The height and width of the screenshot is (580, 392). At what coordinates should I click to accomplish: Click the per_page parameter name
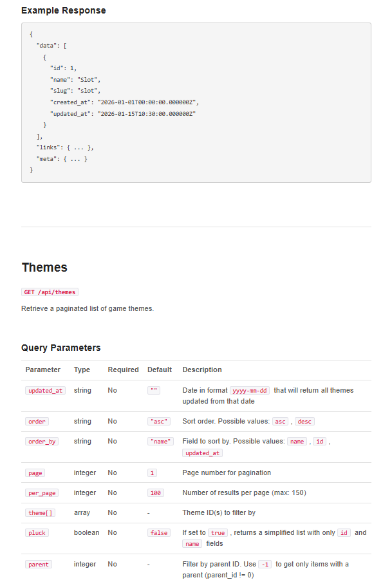41,492
